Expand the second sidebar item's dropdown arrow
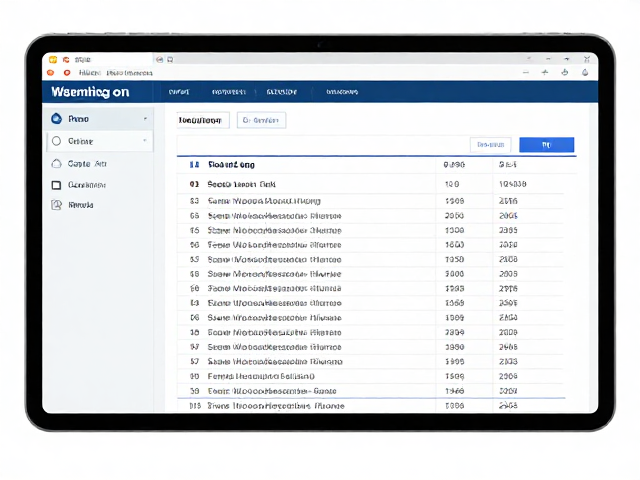640x480 pixels. (145, 141)
